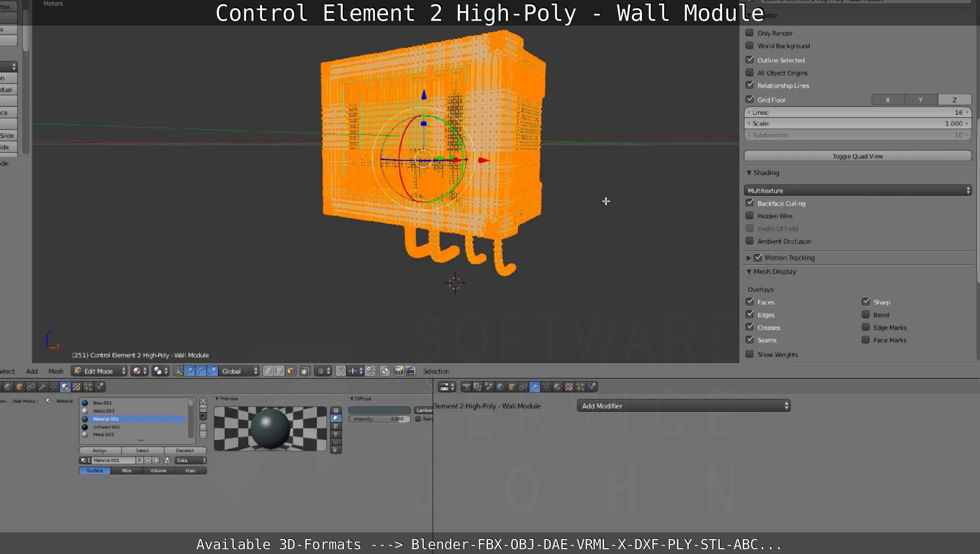Image resolution: width=980 pixels, height=554 pixels.
Task: Open material link Data dropdown
Action: coord(191,460)
